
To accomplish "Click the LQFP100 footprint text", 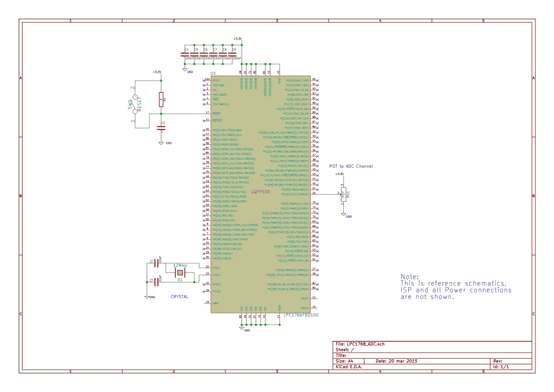I will tap(261, 192).
